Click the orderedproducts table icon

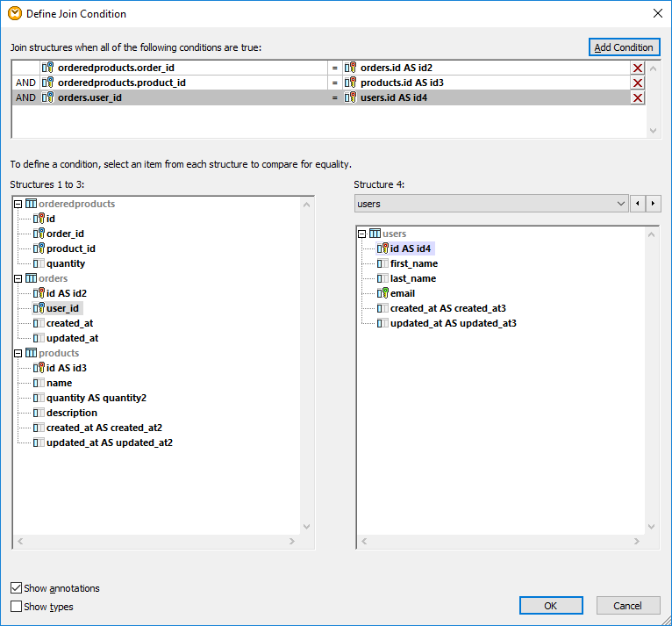pos(32,204)
